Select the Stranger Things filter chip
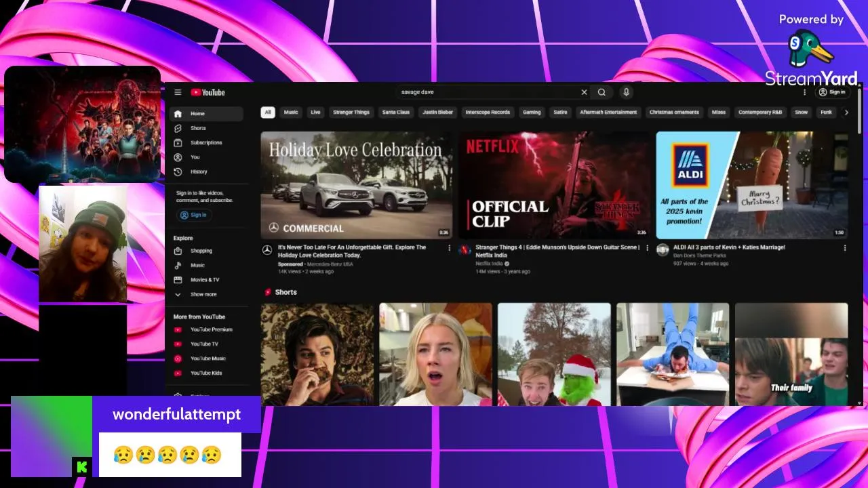Image resolution: width=868 pixels, height=488 pixels. click(x=351, y=113)
